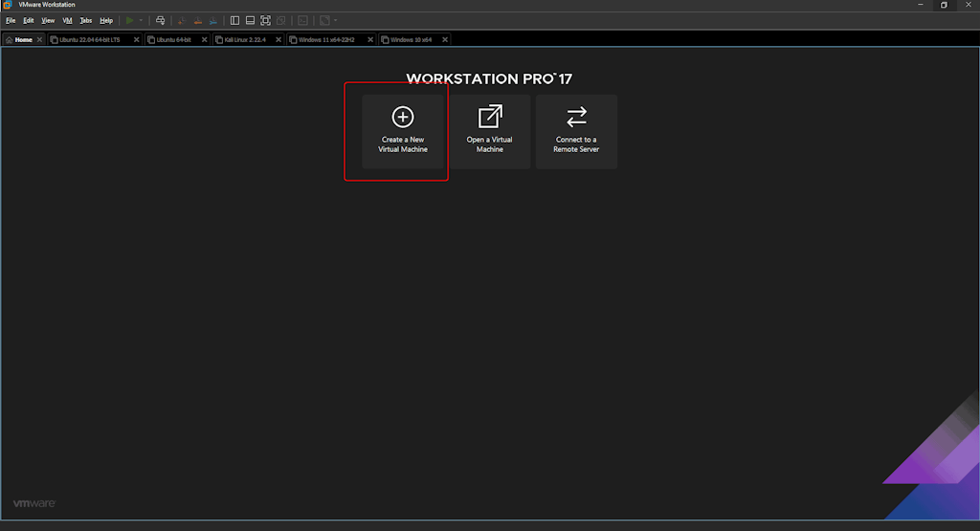Click the console view toolbar icon
980x531 pixels.
(x=303, y=21)
